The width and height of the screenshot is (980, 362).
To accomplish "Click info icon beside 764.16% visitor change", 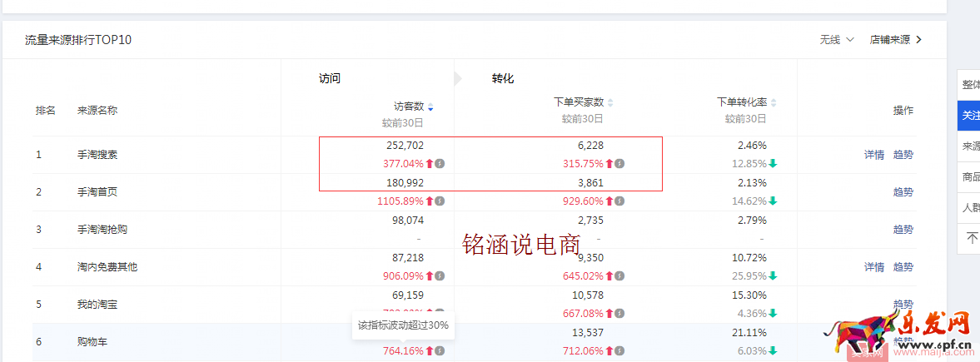I will [x=440, y=351].
